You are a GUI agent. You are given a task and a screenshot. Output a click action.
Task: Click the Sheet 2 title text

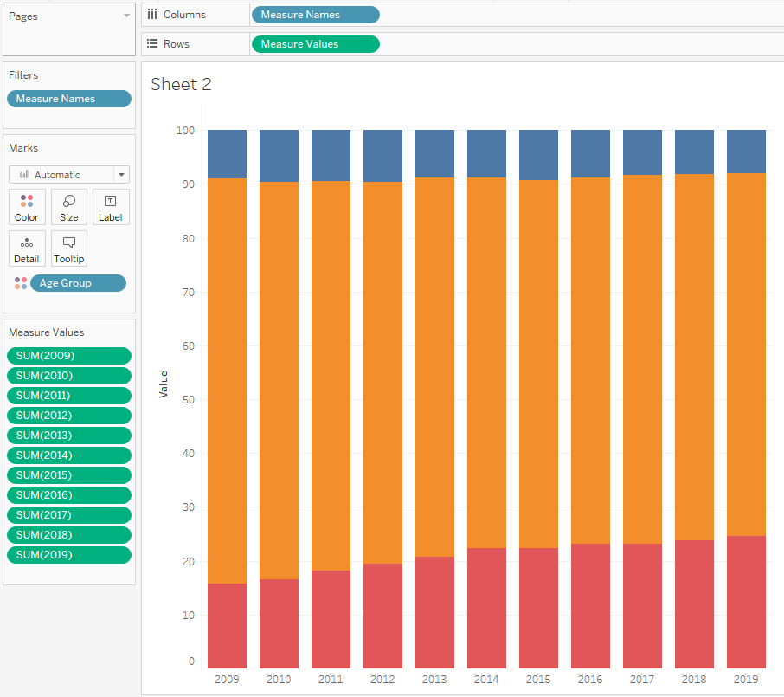coord(181,84)
